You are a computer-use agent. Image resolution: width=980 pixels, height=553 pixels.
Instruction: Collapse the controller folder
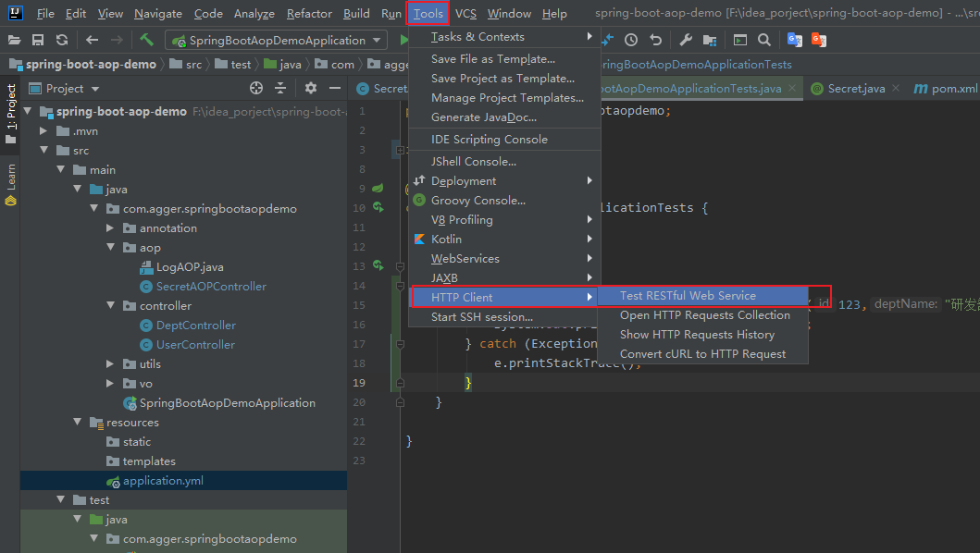111,305
